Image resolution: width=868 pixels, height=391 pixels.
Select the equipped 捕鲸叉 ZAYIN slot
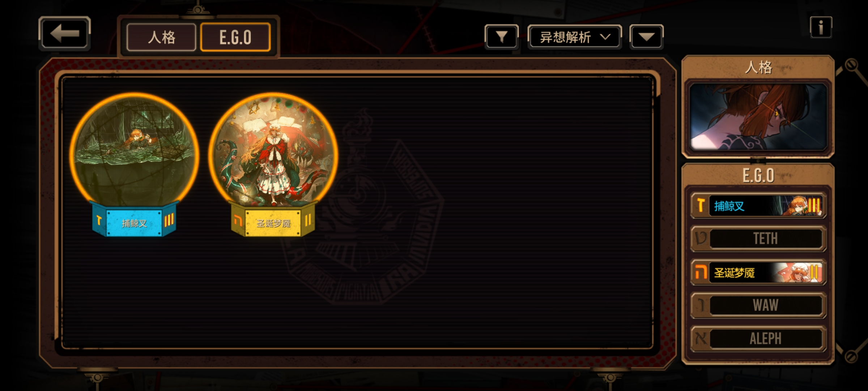[x=758, y=206]
